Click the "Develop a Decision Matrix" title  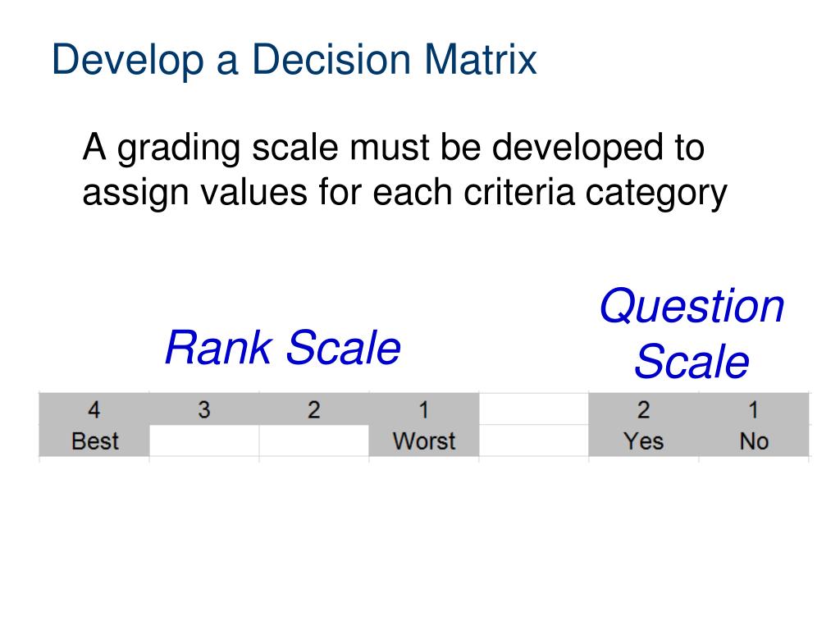coord(294,60)
